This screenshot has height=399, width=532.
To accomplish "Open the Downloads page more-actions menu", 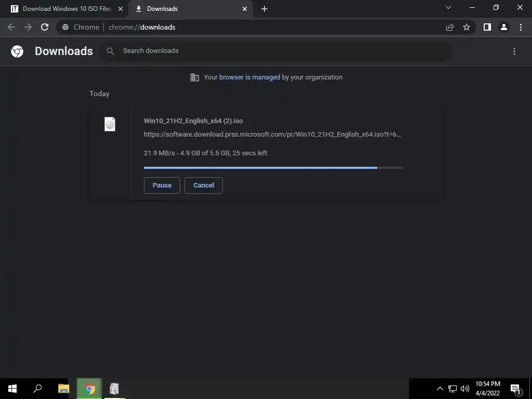I will tap(514, 51).
